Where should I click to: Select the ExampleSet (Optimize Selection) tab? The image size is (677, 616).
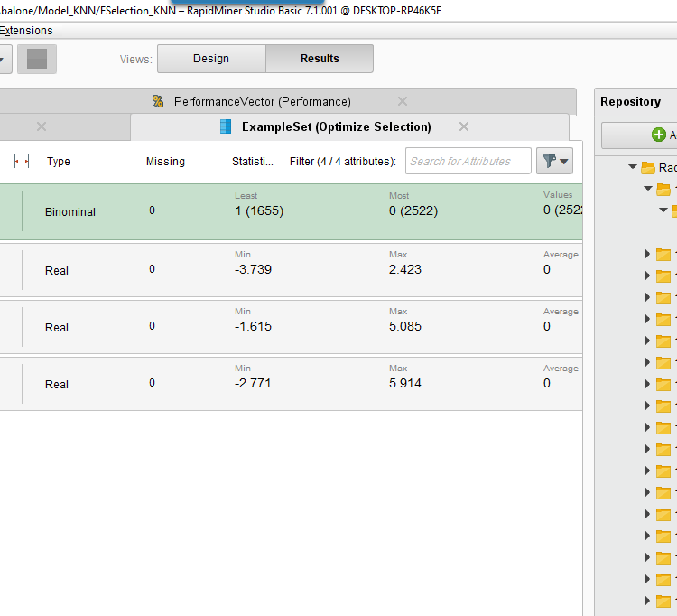click(x=337, y=126)
